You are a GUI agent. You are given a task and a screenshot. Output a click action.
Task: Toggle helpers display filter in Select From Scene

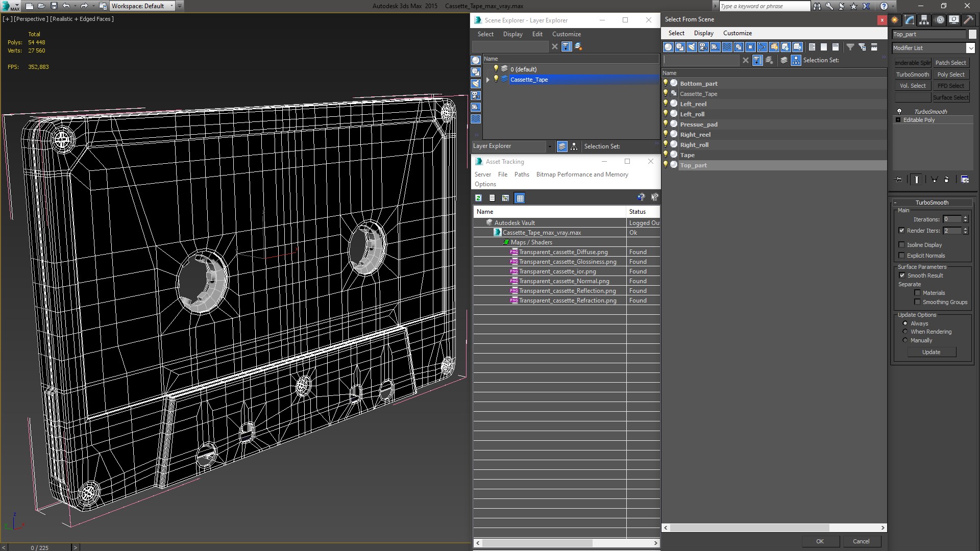[x=715, y=47]
